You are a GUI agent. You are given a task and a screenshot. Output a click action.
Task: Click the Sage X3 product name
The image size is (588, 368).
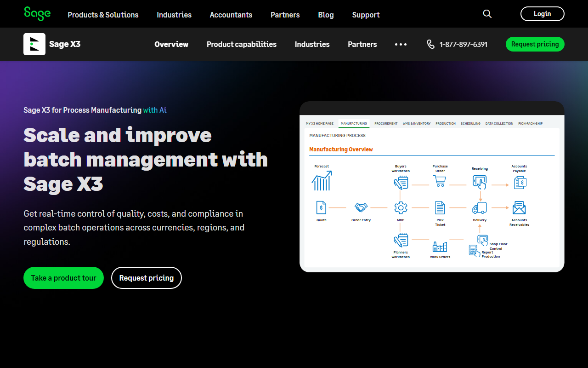click(65, 44)
